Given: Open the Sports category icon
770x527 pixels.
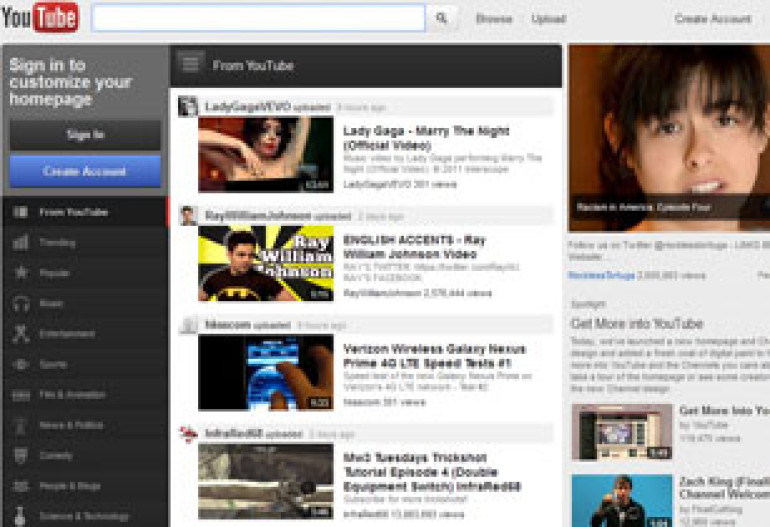Looking at the screenshot, I should [x=21, y=364].
